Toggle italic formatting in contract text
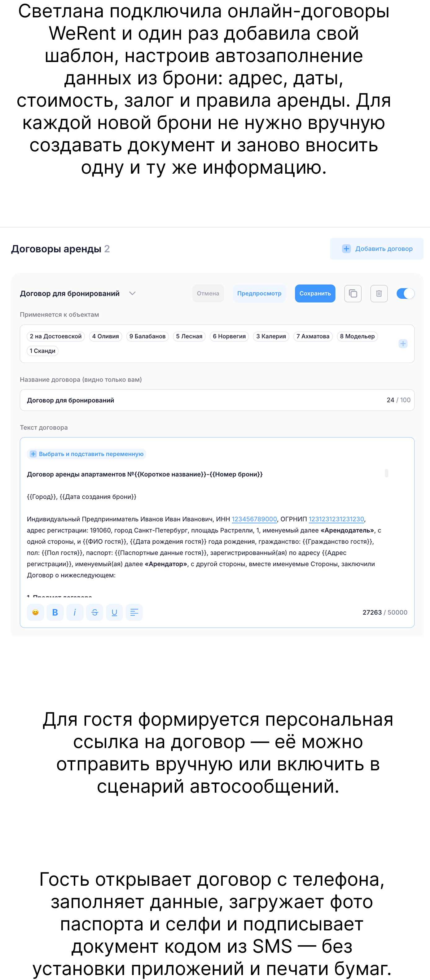Screen dimensions: 430x980 coord(75,612)
